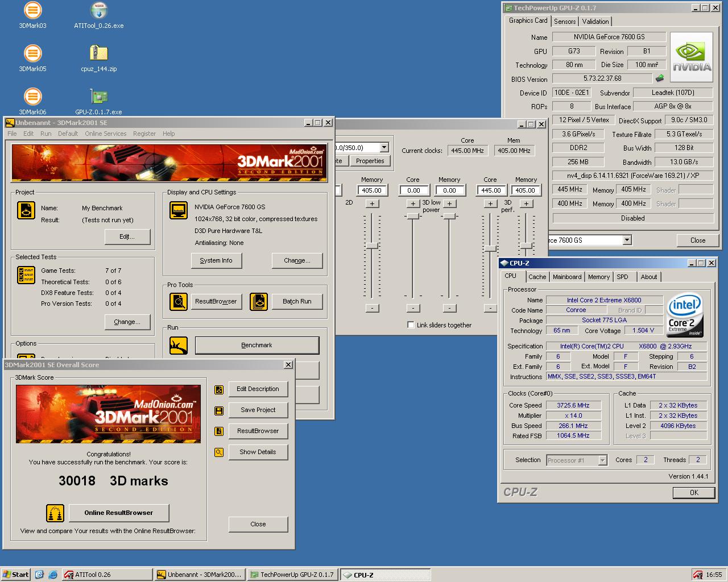The image size is (728, 582).
Task: Click the Current clocks Core 445.00 MHz value
Action: tap(468, 151)
